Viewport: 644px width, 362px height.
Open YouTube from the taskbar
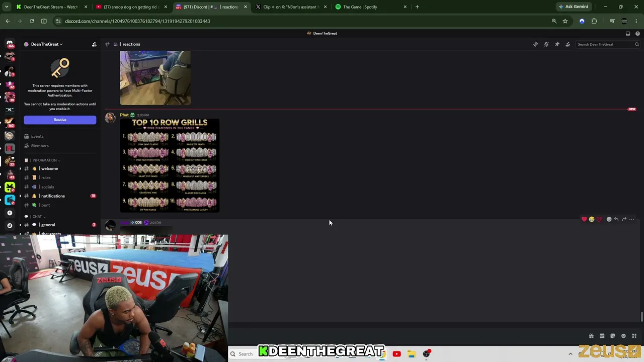[396, 354]
